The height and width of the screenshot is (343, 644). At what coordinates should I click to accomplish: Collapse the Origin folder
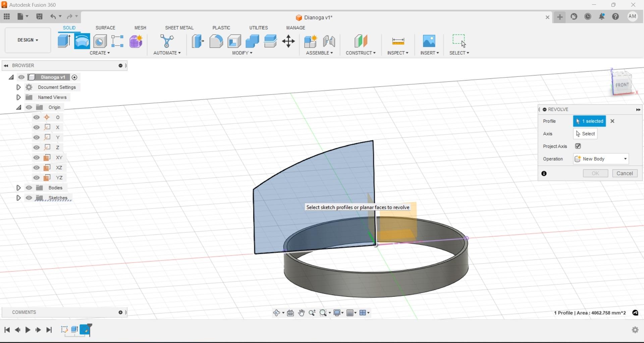[x=18, y=107]
